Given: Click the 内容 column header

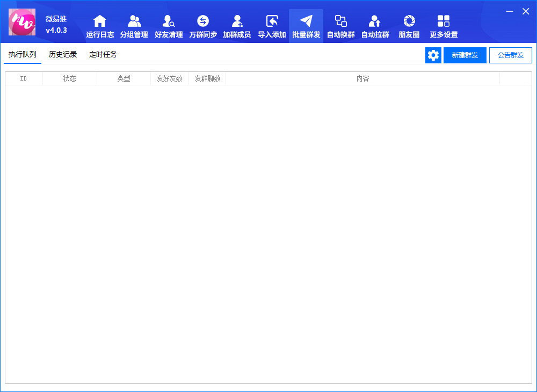Looking at the screenshot, I should (x=363, y=79).
